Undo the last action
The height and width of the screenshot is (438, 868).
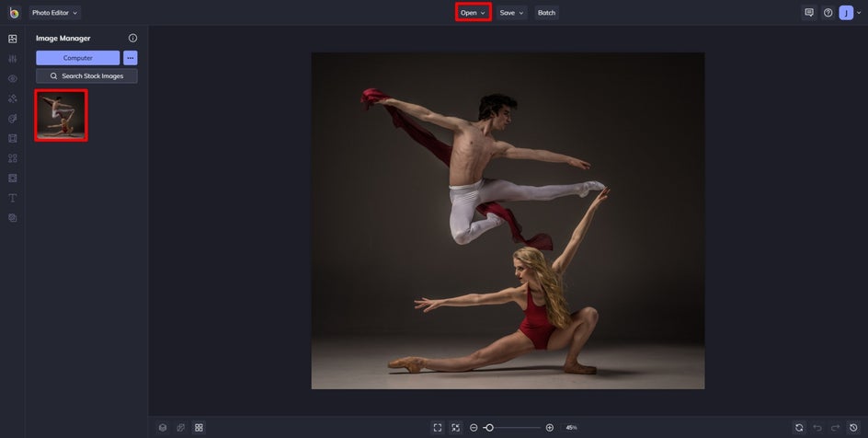(817, 428)
